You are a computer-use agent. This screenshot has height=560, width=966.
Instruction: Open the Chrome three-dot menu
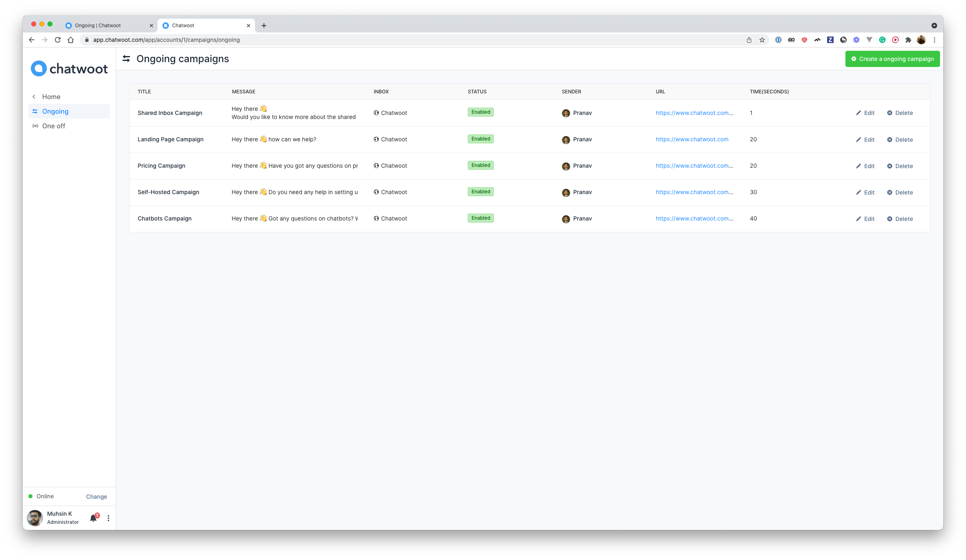click(934, 40)
